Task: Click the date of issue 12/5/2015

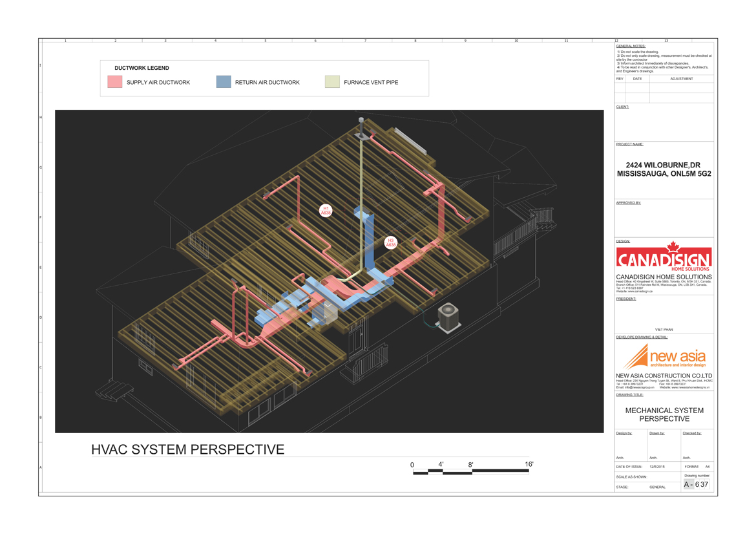Action: pos(656,467)
